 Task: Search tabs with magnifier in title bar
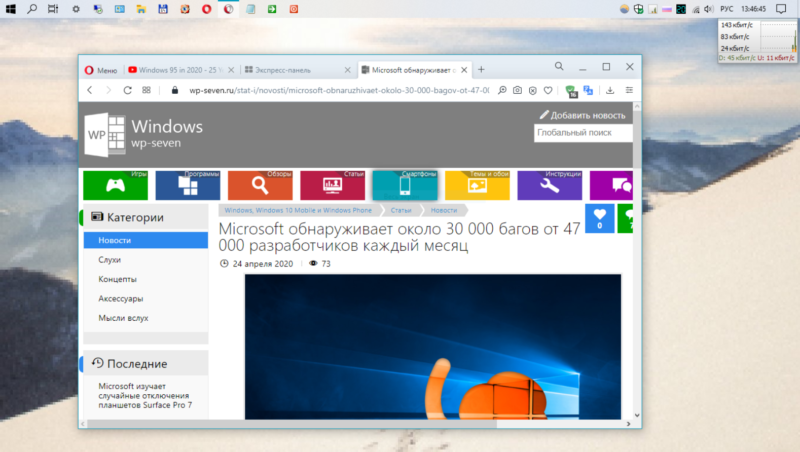(x=559, y=66)
